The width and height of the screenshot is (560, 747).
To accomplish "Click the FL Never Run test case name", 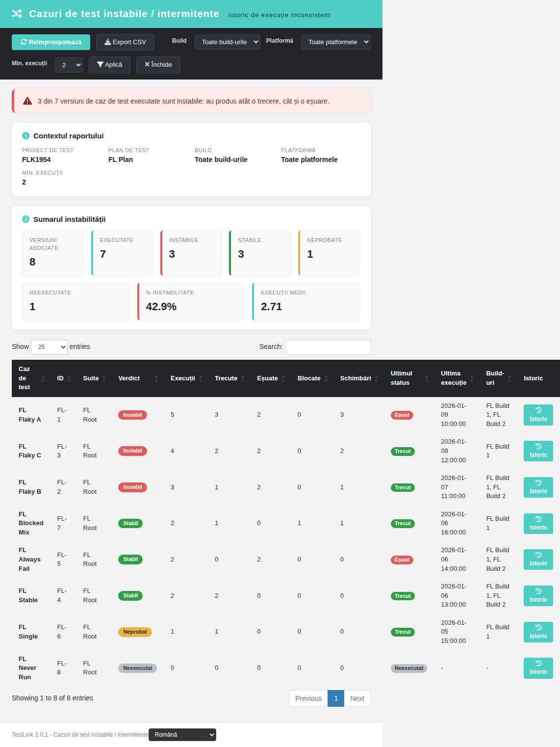I will tap(27, 668).
